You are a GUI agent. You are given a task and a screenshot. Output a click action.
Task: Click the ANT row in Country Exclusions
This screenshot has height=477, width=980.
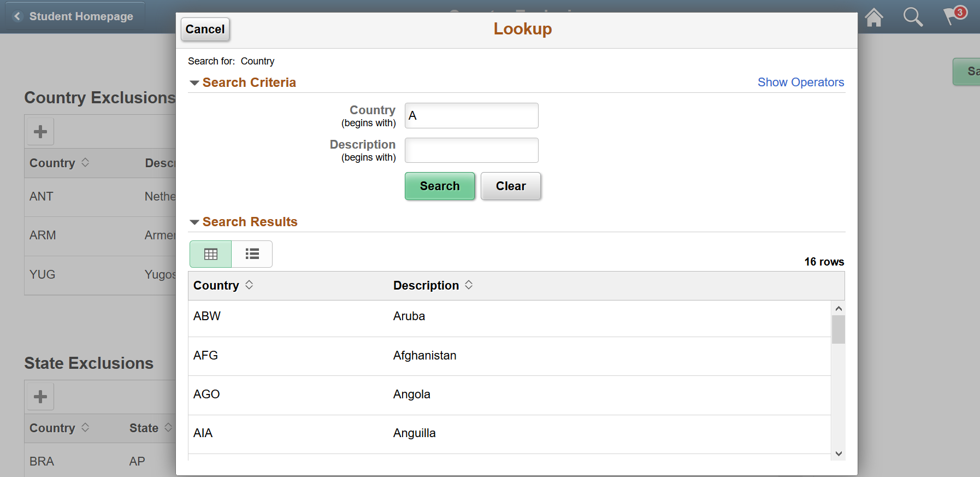[100, 197]
